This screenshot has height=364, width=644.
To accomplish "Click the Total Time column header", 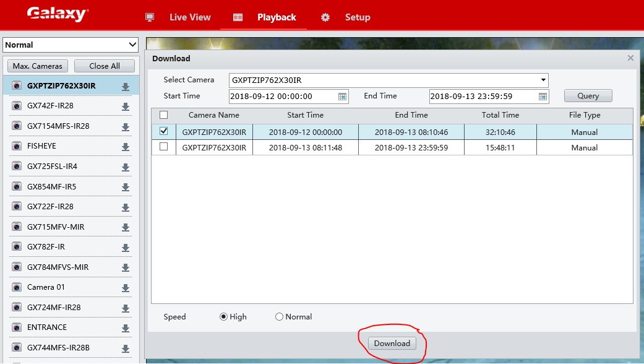I will coord(500,115).
